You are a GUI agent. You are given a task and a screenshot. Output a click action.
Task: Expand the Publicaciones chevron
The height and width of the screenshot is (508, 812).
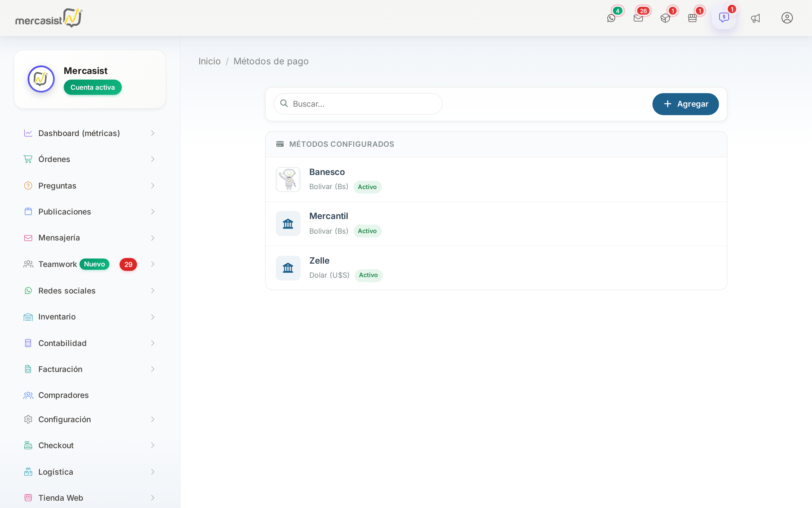coord(153,212)
